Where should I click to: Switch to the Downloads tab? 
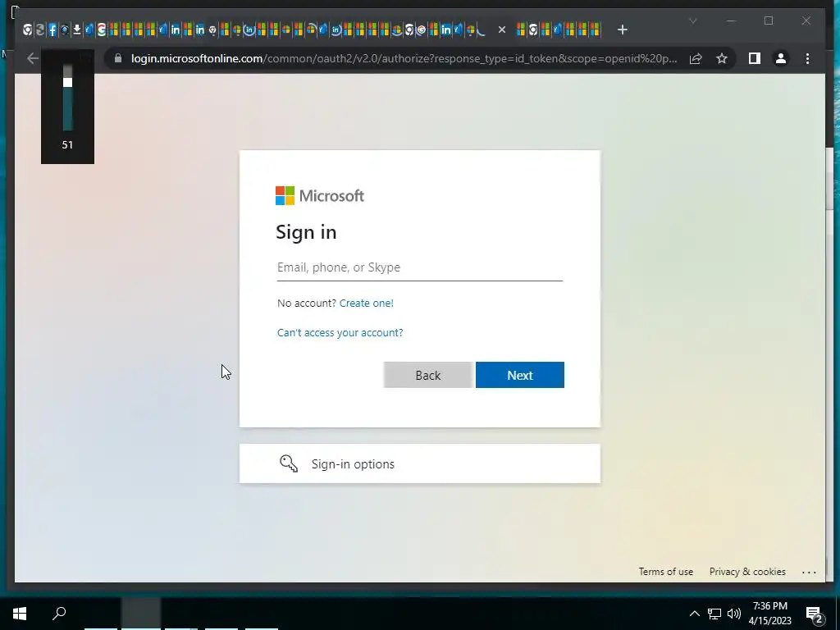76,30
